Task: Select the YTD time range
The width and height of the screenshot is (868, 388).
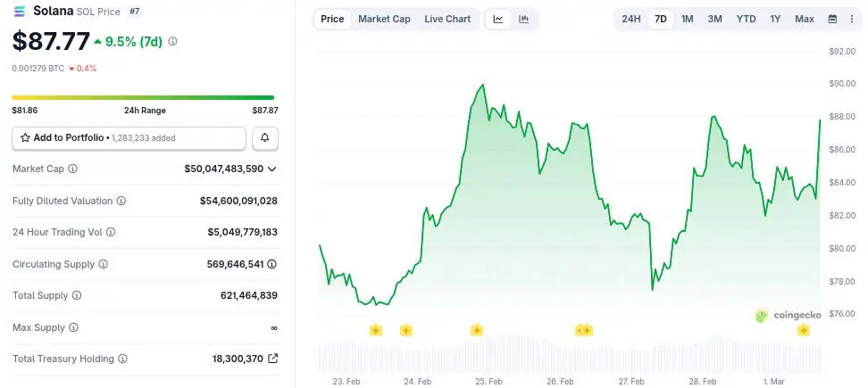Action: (746, 19)
